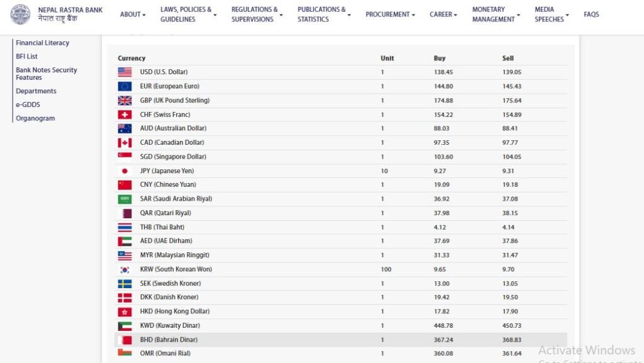
Task: Click the South Korean Won flag icon
Action: pos(125,269)
